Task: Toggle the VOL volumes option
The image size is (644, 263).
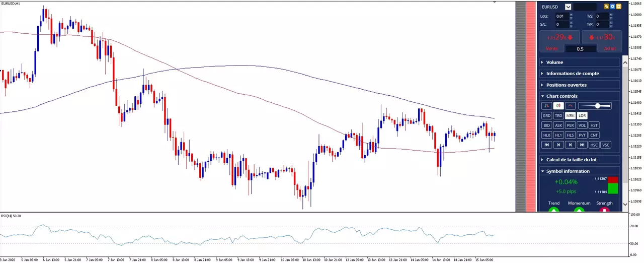Action: point(582,125)
